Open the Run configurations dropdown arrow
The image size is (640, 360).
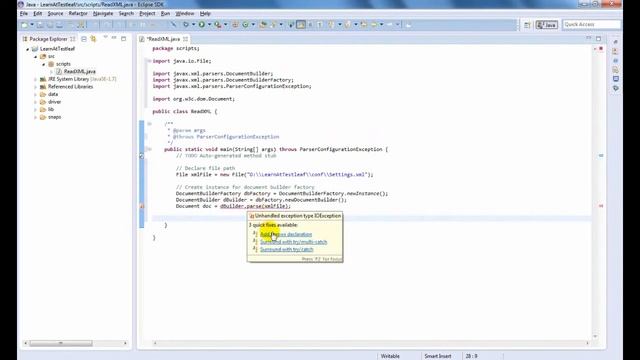[209, 24]
